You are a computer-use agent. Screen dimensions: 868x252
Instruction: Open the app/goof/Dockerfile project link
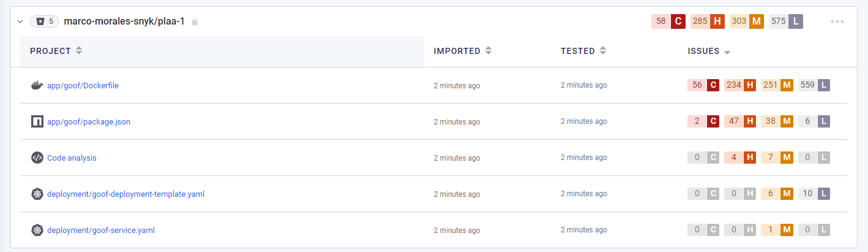tap(83, 86)
